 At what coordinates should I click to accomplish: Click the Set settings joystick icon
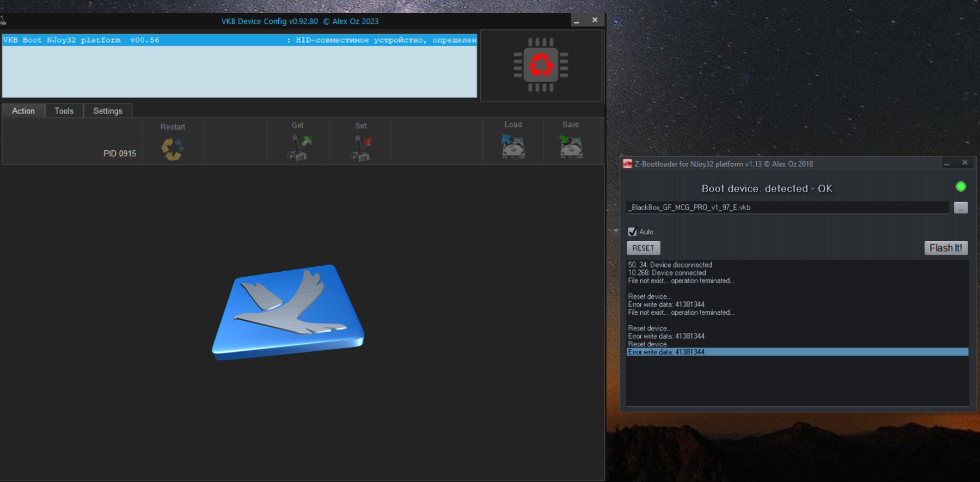pos(361,148)
